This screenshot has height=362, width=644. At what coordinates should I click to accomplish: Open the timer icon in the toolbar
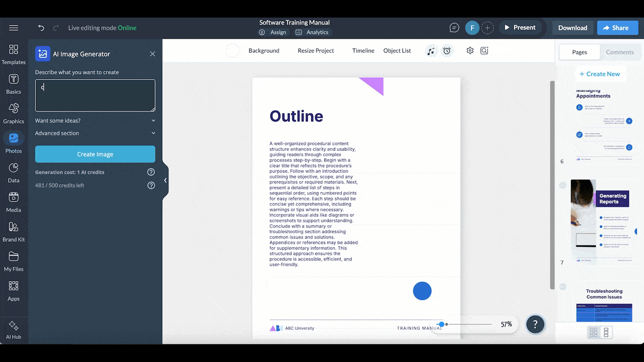click(447, 50)
